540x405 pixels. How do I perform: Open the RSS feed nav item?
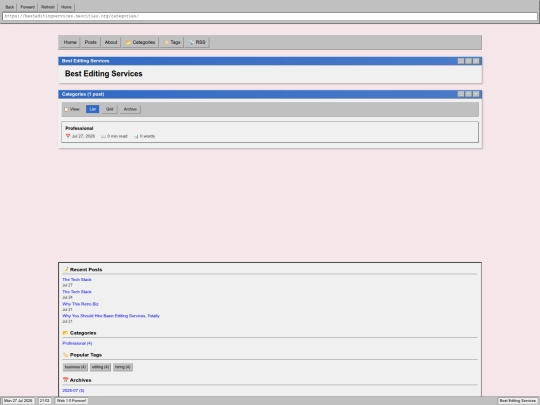point(197,42)
